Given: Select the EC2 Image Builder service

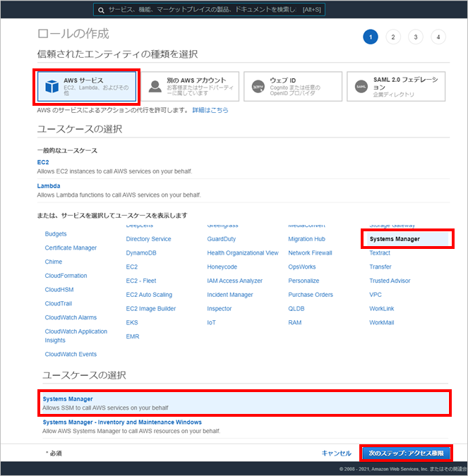Looking at the screenshot, I should pos(151,309).
